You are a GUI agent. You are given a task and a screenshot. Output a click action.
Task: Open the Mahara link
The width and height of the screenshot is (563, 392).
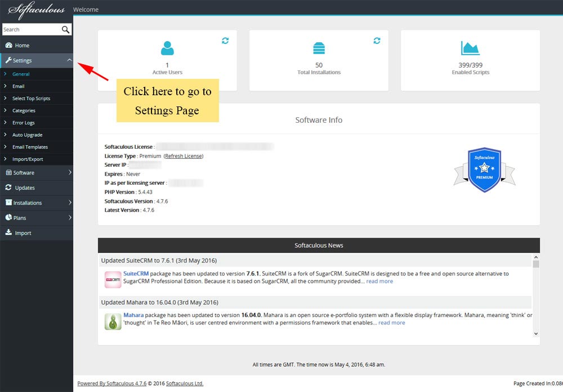(x=133, y=315)
